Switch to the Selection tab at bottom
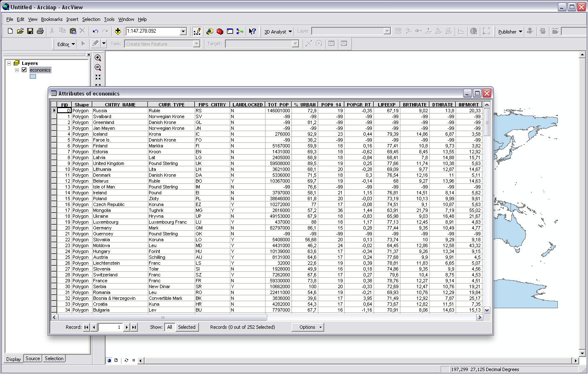The width and height of the screenshot is (588, 374). 54,359
